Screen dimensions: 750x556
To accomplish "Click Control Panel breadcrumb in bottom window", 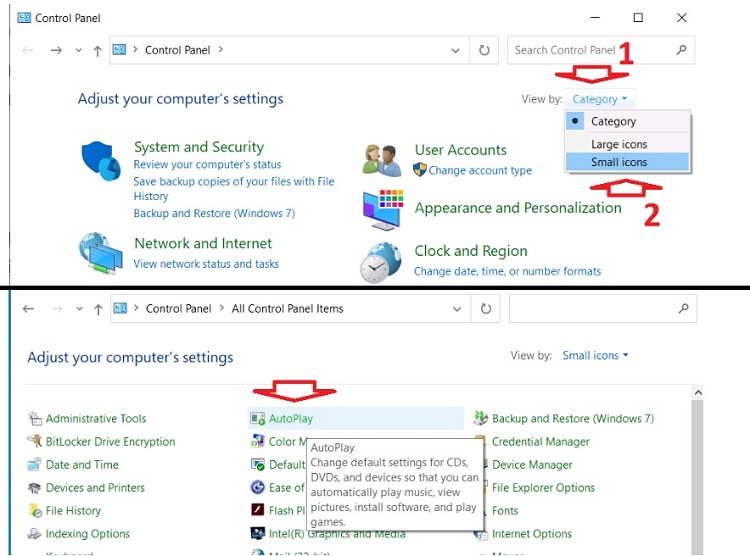I will point(178,309).
